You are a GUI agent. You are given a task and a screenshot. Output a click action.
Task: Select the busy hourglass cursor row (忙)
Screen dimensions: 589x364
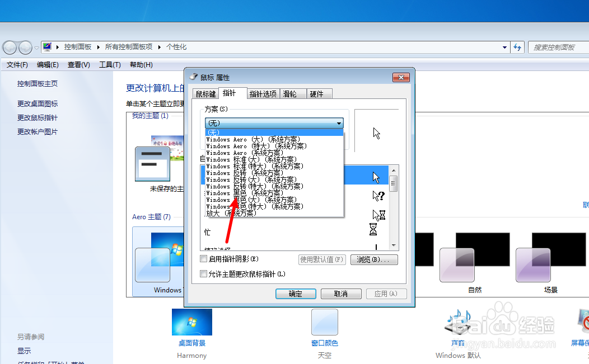coord(295,230)
